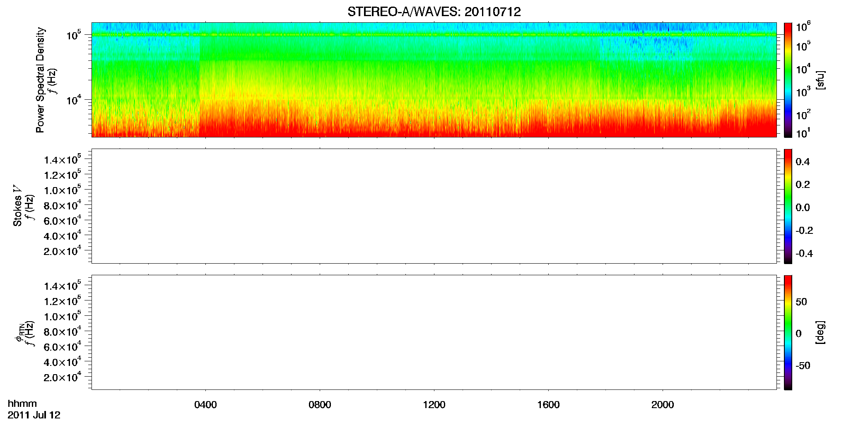Click the STEREO-A/WAVES: 20110712 plot title
The image size is (868, 447).
click(434, 12)
